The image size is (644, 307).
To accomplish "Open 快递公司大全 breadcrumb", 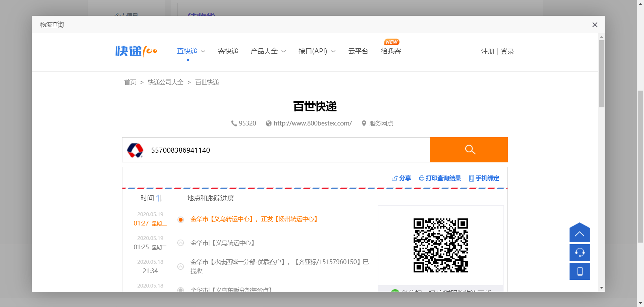I will coord(165,82).
